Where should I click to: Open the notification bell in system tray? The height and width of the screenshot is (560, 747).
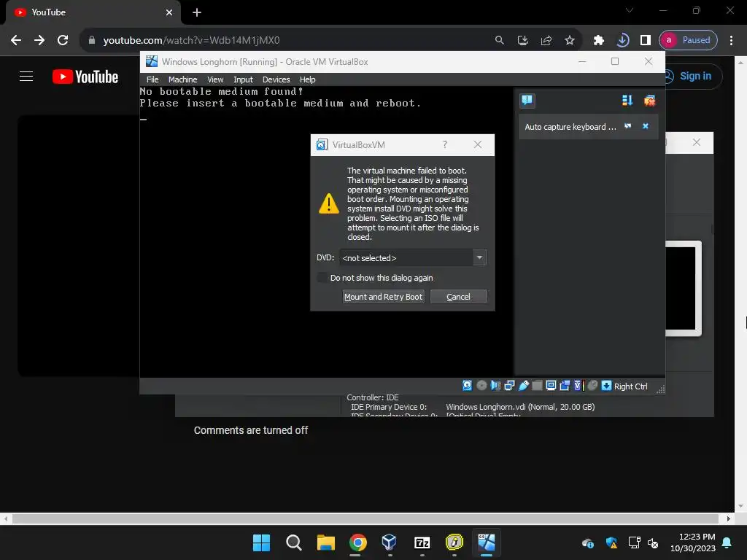click(727, 542)
